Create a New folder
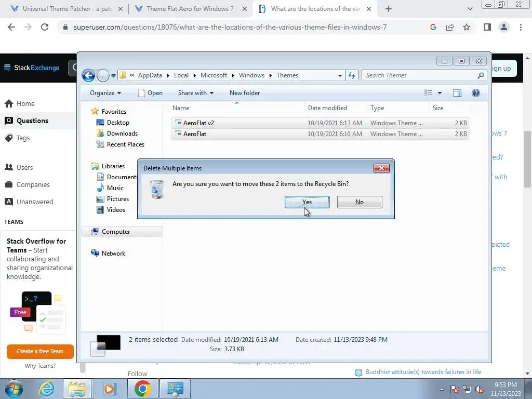 pyautogui.click(x=245, y=93)
